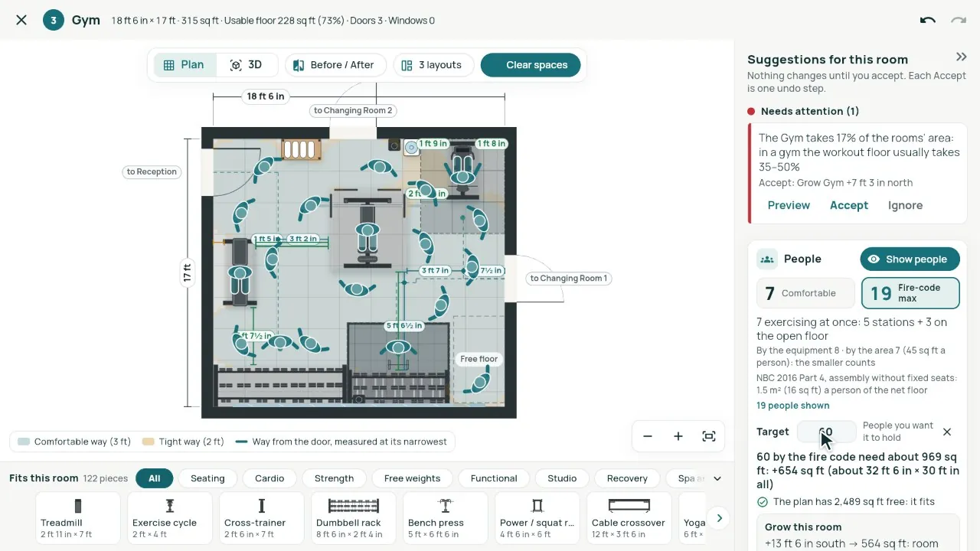Ignore the Grow Gym suggestion

click(x=905, y=205)
